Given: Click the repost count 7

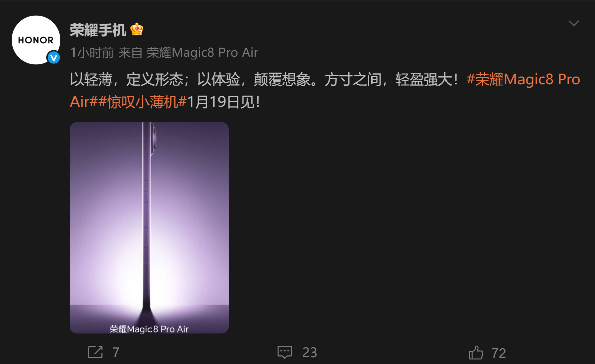Looking at the screenshot, I should (116, 353).
